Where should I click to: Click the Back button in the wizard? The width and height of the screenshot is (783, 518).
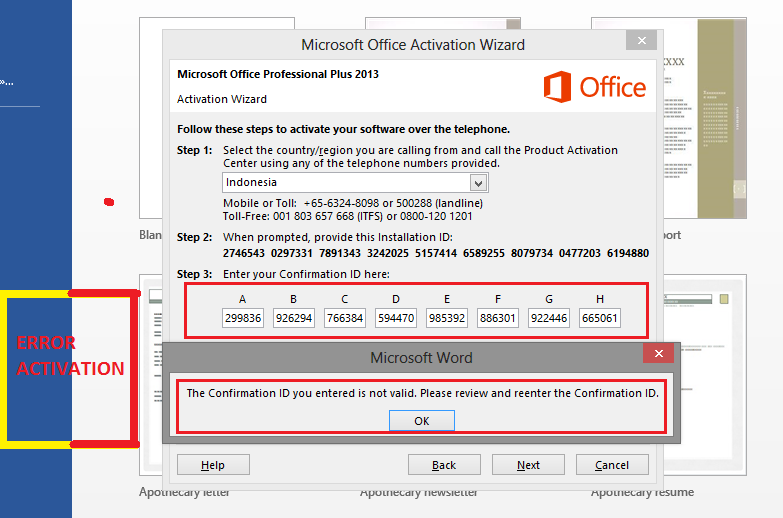(x=444, y=465)
